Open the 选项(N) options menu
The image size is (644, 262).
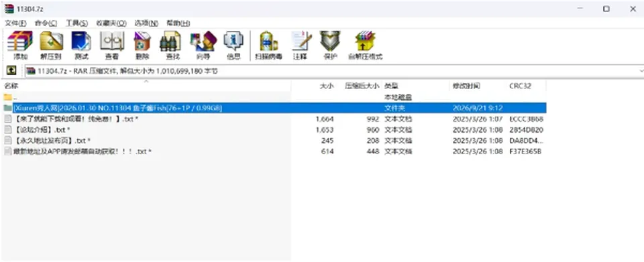click(x=146, y=23)
